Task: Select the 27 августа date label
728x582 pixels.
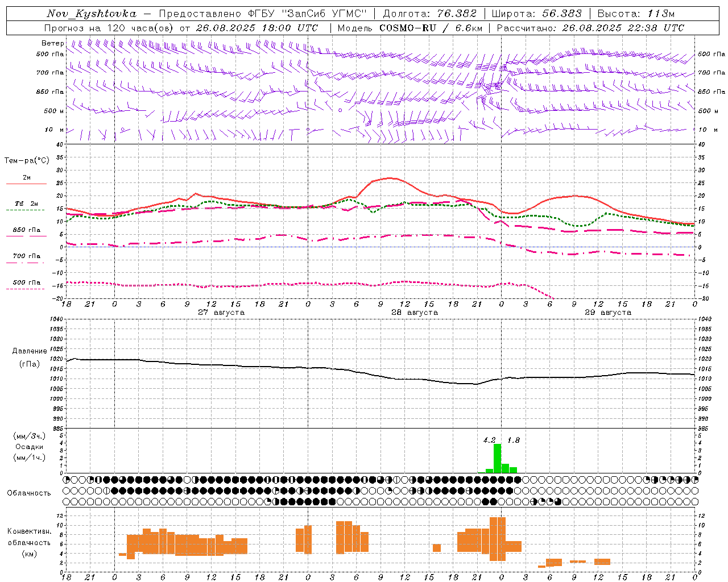Action: click(x=221, y=313)
